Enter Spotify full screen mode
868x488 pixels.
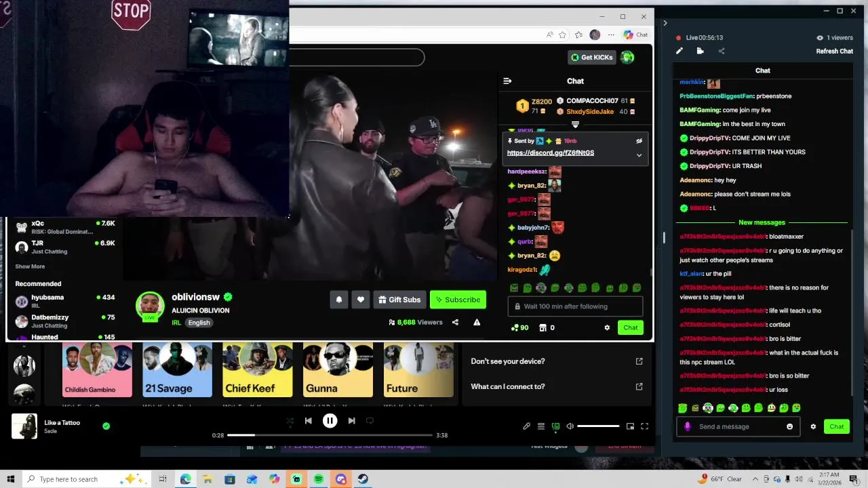(x=644, y=426)
